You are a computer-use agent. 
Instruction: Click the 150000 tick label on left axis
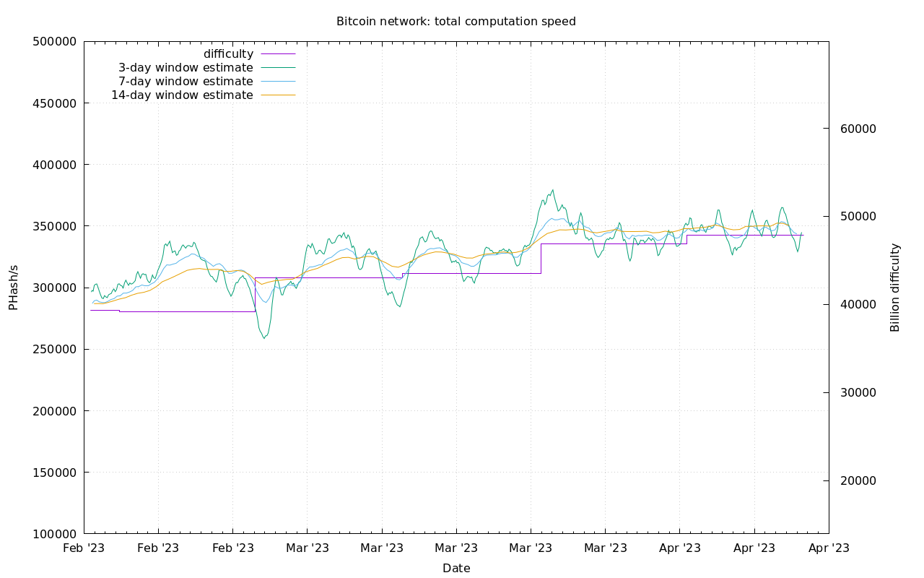click(55, 473)
